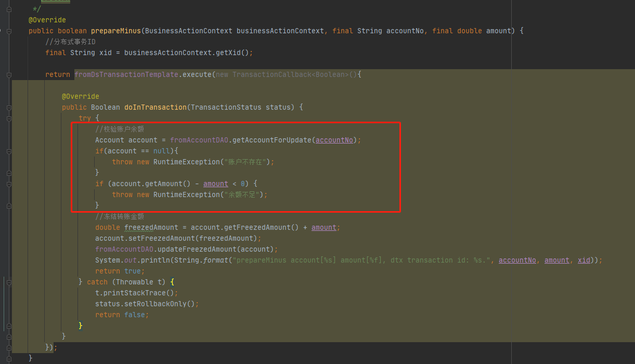This screenshot has height=364, width=635.
Task: Click the underlined amount in freezedAmount calculation
Action: (x=323, y=227)
